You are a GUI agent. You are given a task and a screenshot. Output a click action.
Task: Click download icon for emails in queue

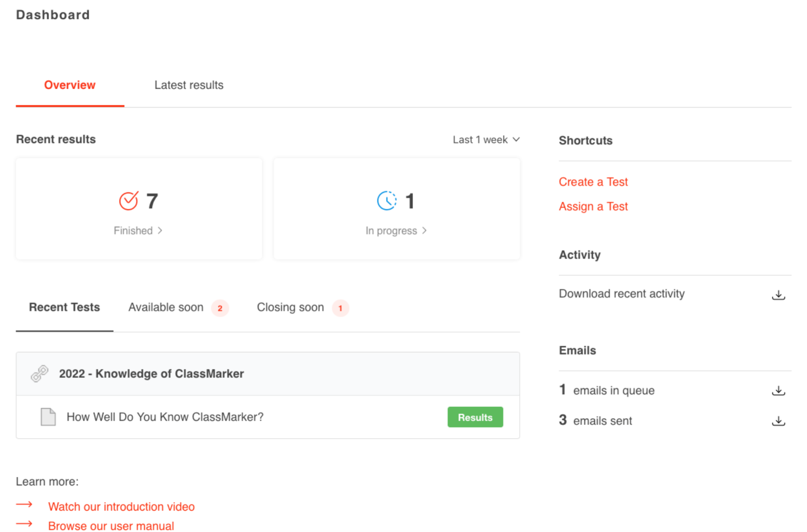778,390
